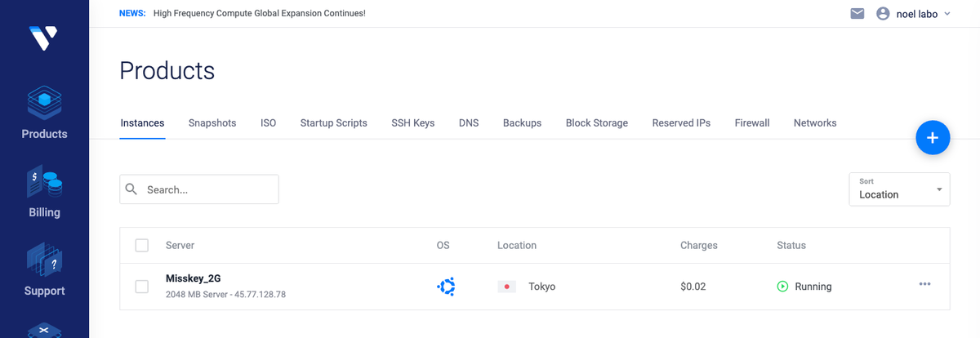Switch to the Firewall tab
980x338 pixels.
click(752, 123)
